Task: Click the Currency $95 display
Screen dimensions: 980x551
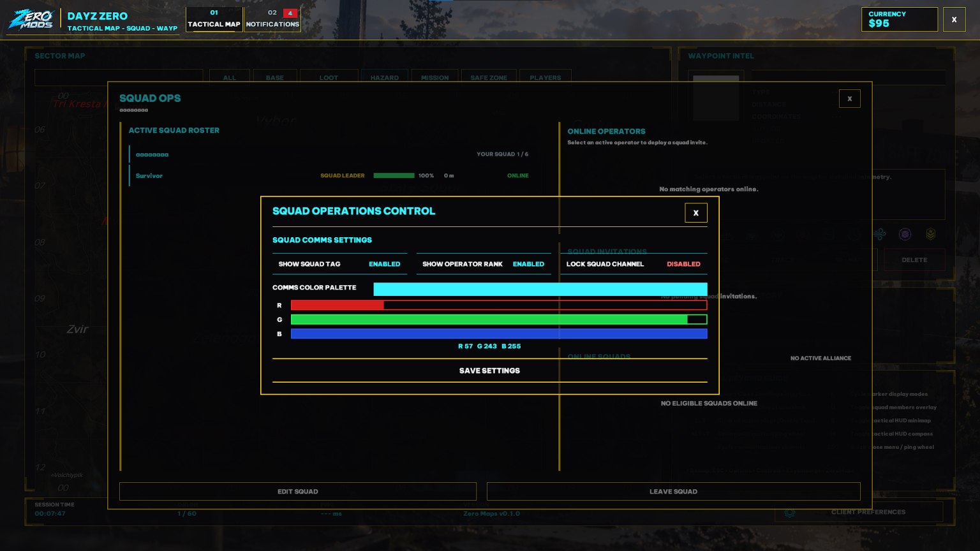Action: (x=900, y=19)
